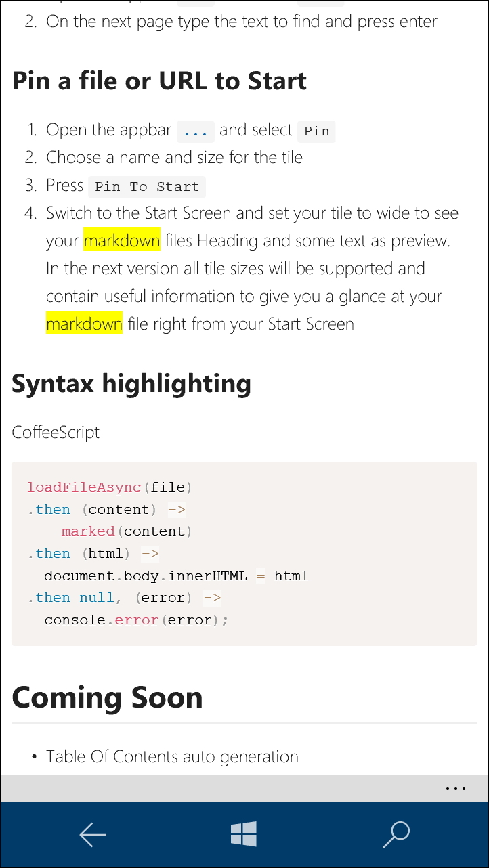Image resolution: width=489 pixels, height=868 pixels.
Task: Tap the Windows Start button
Action: [244, 834]
